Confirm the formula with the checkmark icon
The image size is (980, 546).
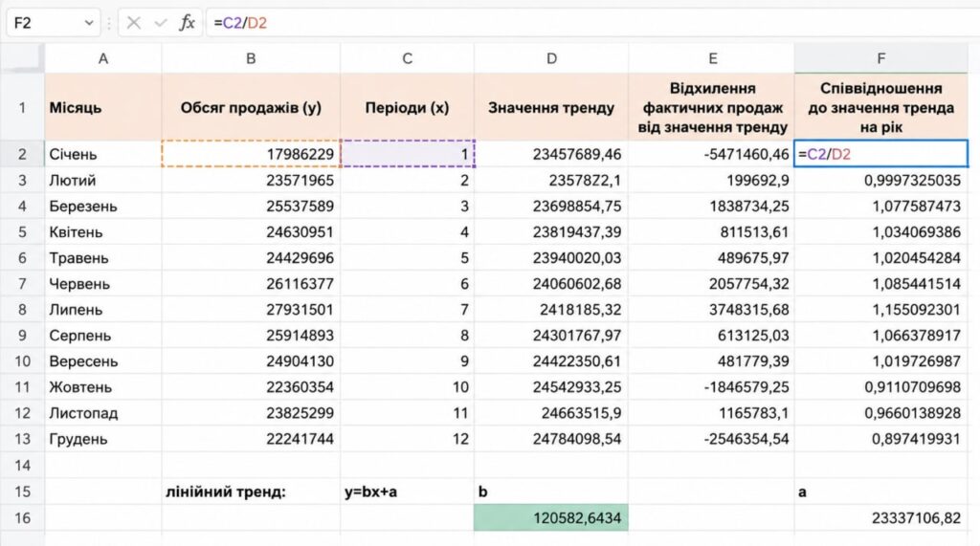(161, 23)
